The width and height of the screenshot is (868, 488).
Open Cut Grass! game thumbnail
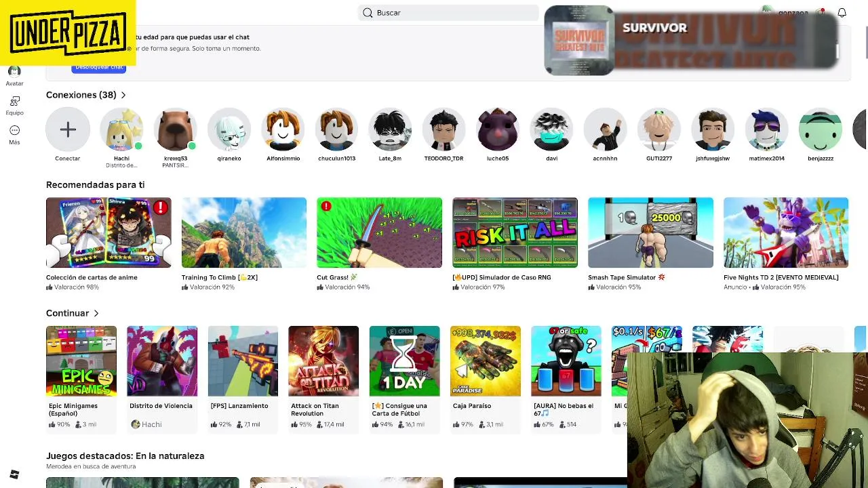(x=379, y=232)
